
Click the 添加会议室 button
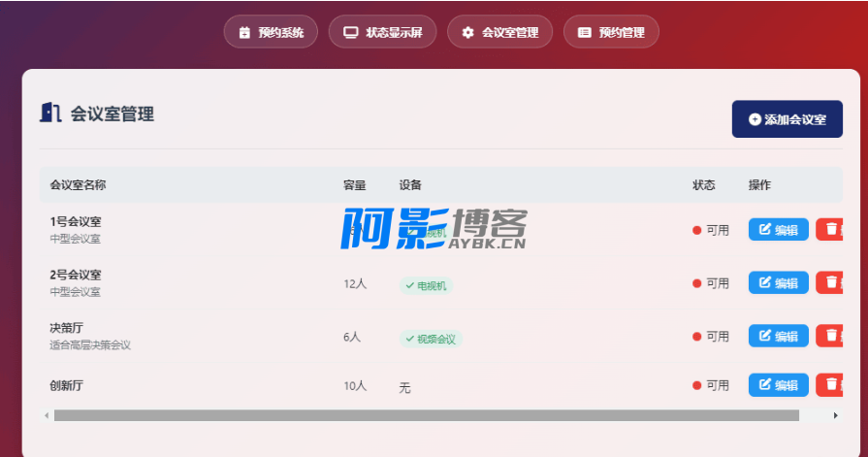click(787, 119)
